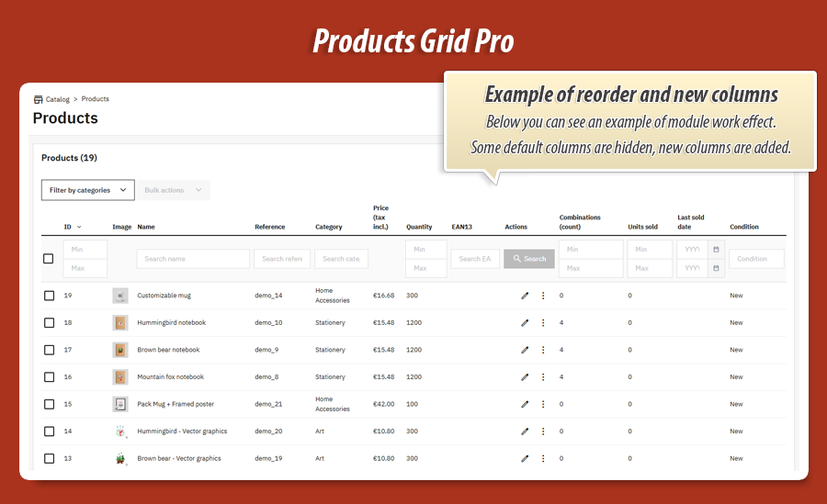Click price €42.00
This screenshot has height=504, width=827.
(x=383, y=404)
